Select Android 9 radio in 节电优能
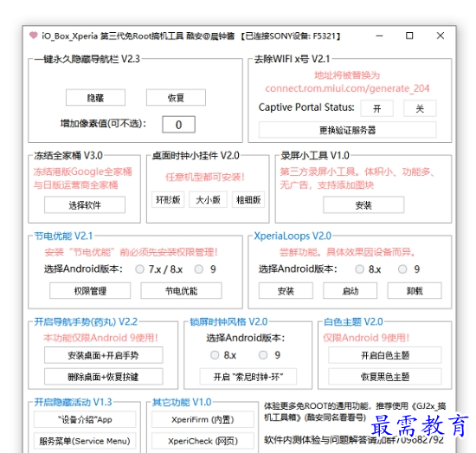The height and width of the screenshot is (453, 476). (199, 269)
